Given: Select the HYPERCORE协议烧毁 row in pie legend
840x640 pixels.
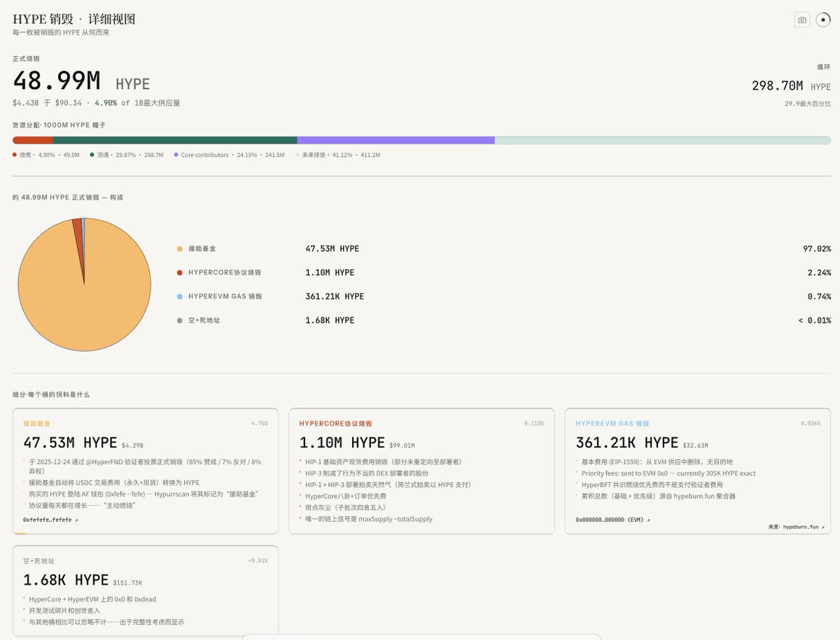Looking at the screenshot, I should coord(504,272).
